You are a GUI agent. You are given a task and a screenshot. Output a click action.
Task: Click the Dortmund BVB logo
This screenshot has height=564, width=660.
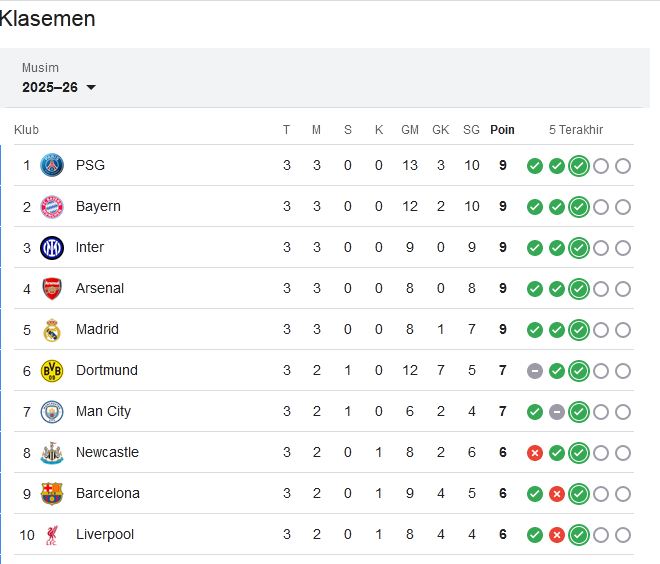point(51,370)
